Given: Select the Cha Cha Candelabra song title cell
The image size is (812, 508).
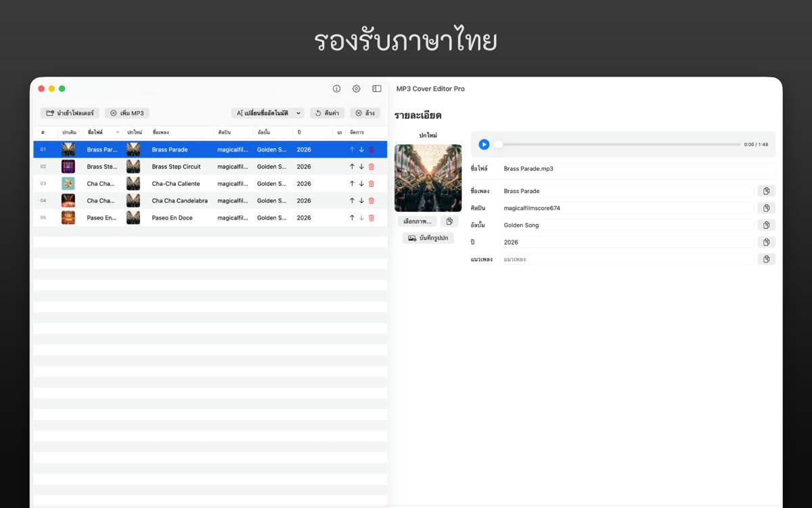Looking at the screenshot, I should (180, 200).
